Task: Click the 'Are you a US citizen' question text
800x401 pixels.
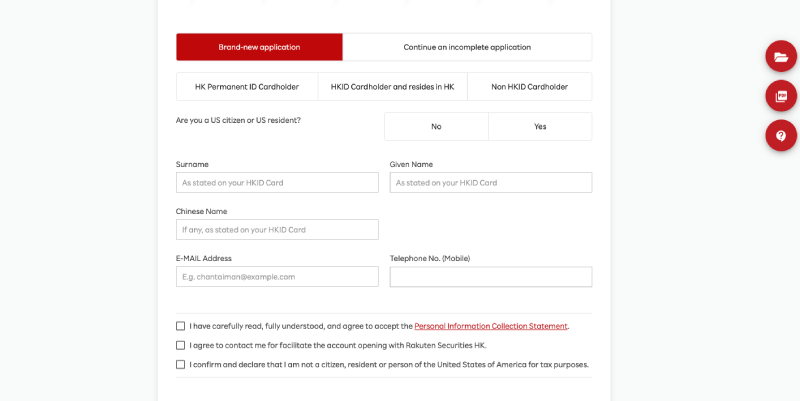Action: coord(238,121)
